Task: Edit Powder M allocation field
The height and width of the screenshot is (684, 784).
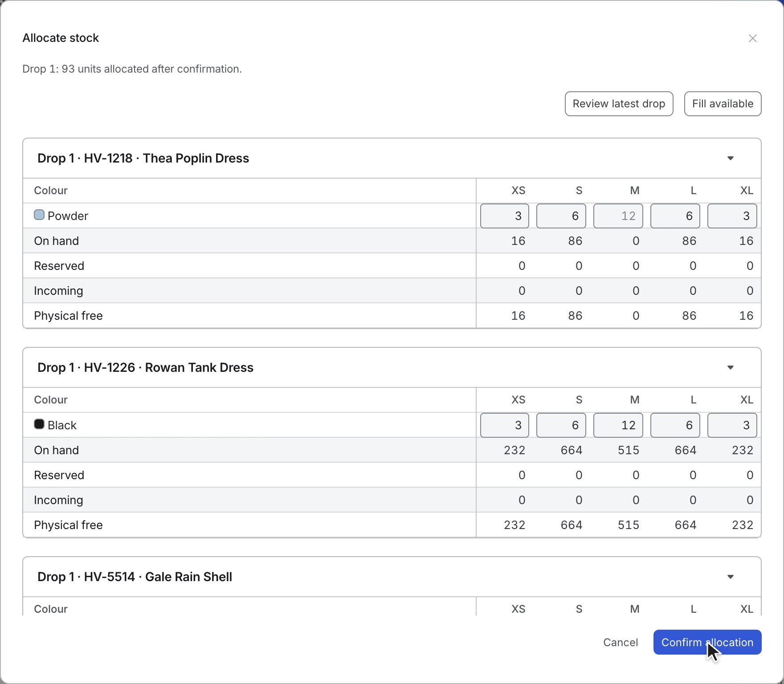Action: (618, 216)
